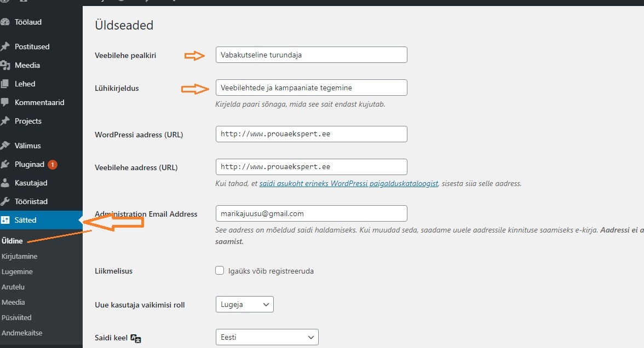This screenshot has height=348, width=644.
Task: Open Pluginad plug icon
Action: pyautogui.click(x=5, y=164)
